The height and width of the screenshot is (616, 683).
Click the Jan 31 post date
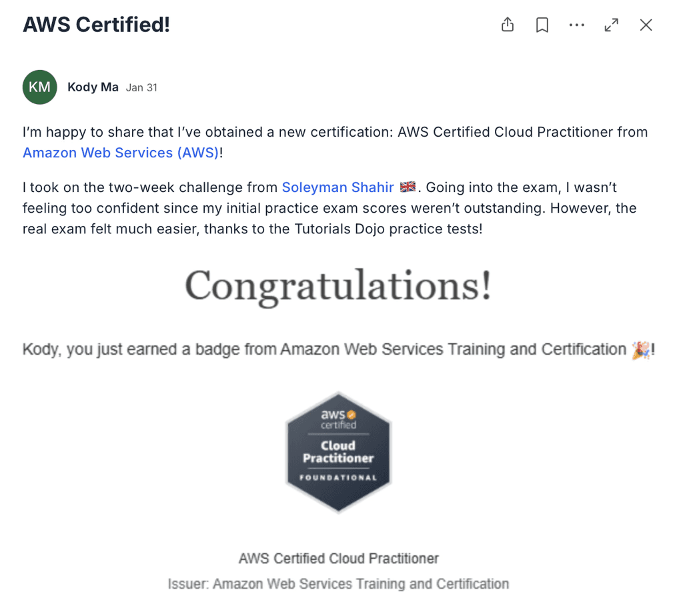click(x=141, y=87)
